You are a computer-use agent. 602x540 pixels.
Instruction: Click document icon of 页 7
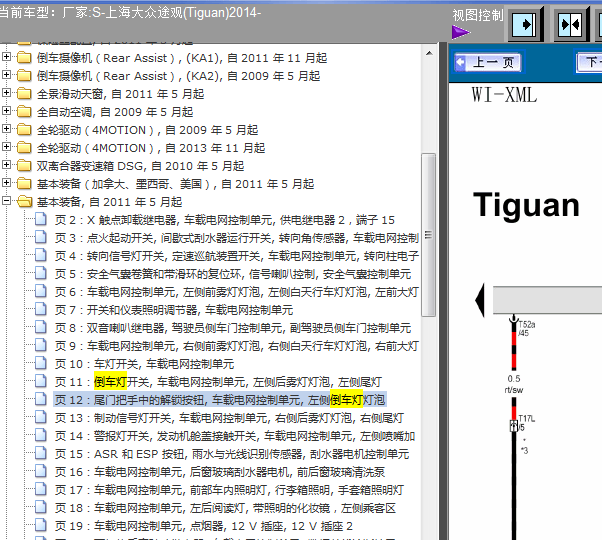tap(41, 309)
